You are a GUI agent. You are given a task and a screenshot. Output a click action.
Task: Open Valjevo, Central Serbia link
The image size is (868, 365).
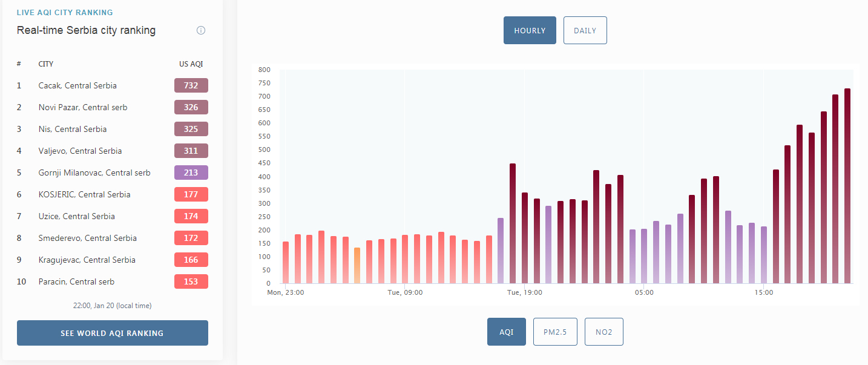pos(80,151)
